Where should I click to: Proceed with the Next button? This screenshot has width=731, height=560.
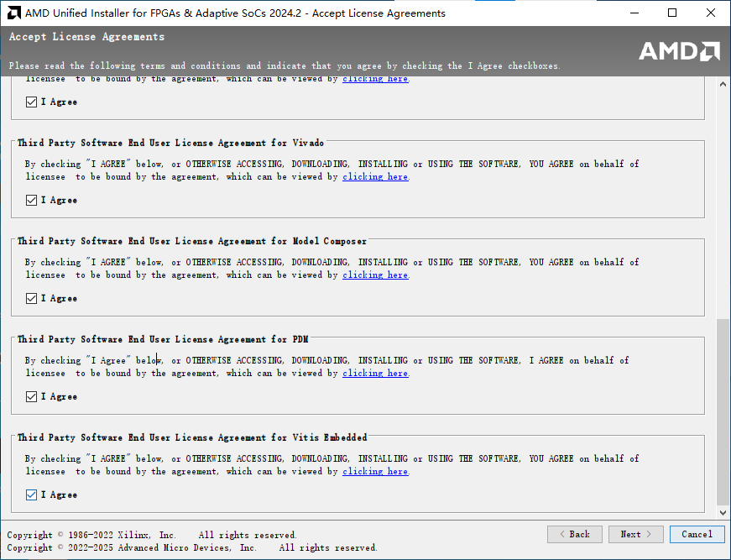point(636,534)
